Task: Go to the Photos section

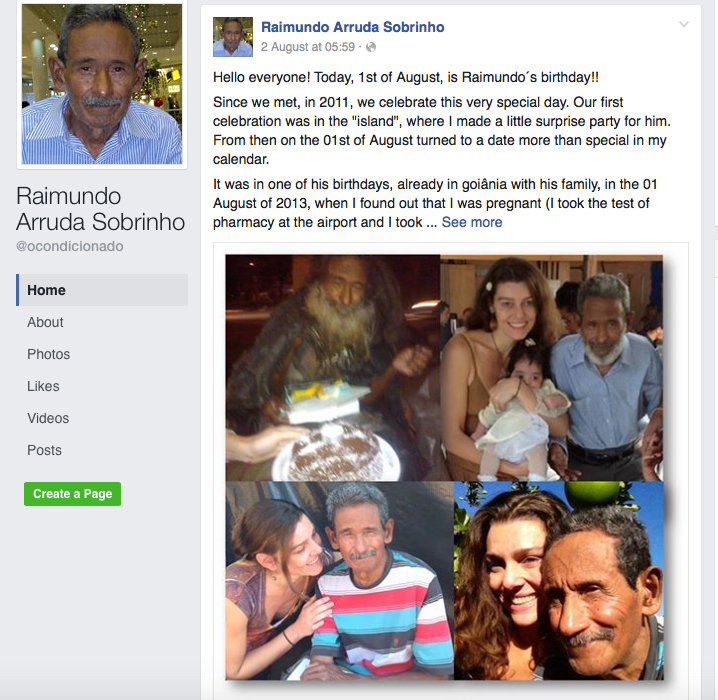Action: coord(49,354)
